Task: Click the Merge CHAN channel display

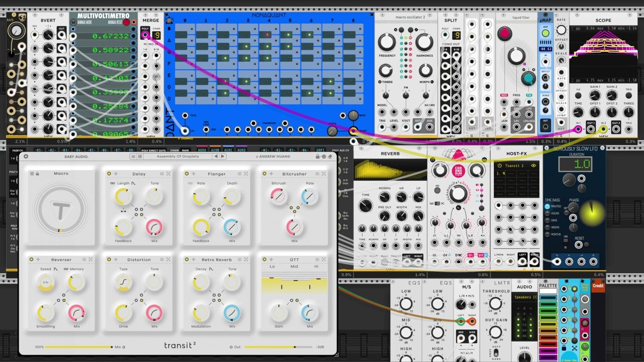Action: 156,35
